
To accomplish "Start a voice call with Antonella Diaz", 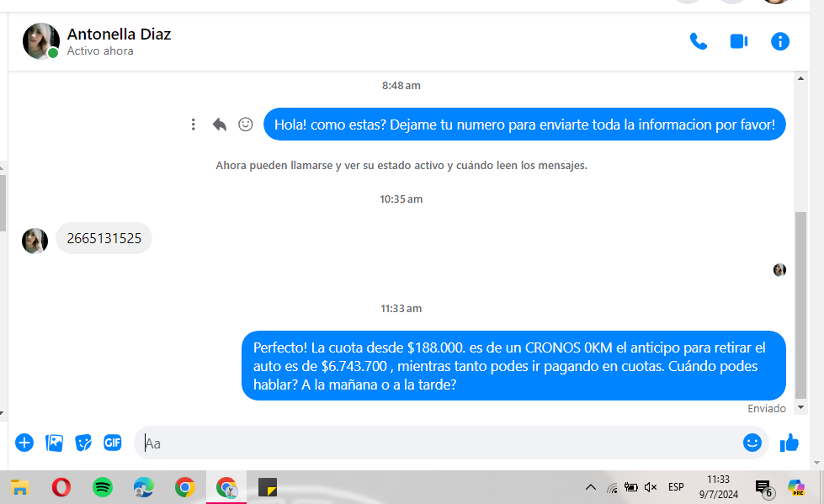I will 698,41.
